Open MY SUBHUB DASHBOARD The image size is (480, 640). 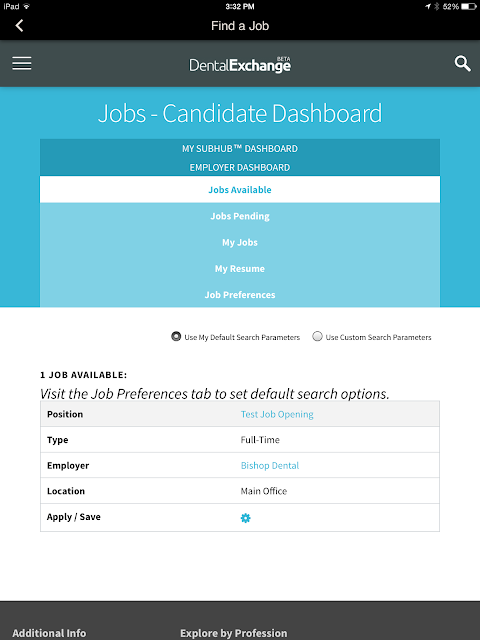tap(240, 149)
